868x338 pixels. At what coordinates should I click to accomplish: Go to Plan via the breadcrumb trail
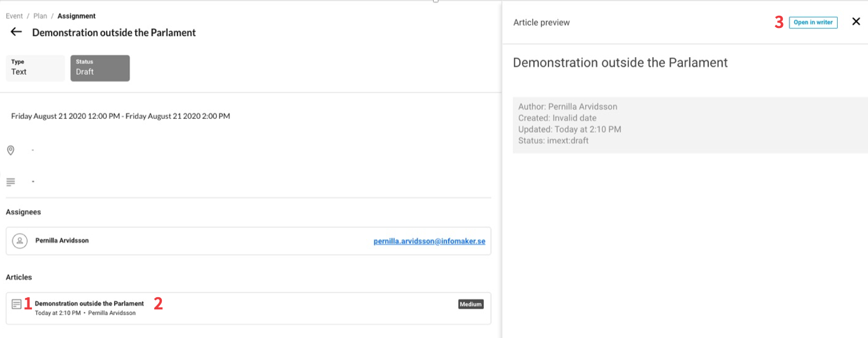[x=40, y=16]
